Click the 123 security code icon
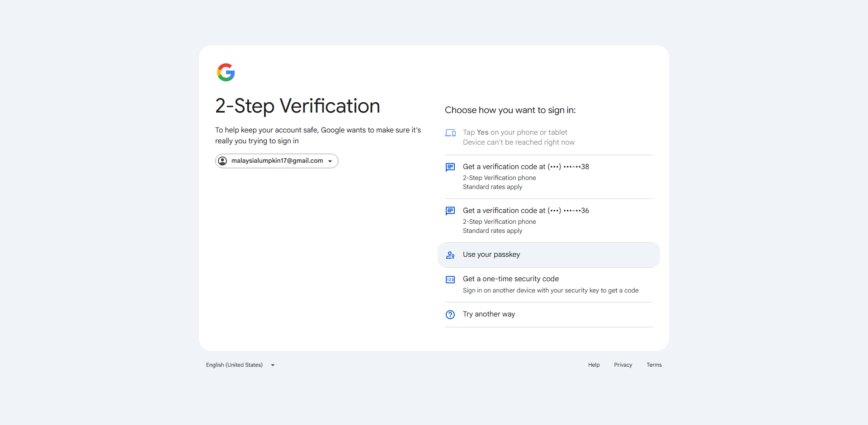 tap(450, 279)
